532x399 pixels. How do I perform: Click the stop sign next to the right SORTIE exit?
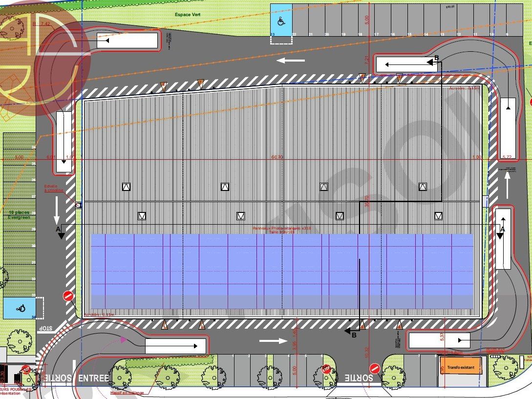pyautogui.click(x=326, y=368)
